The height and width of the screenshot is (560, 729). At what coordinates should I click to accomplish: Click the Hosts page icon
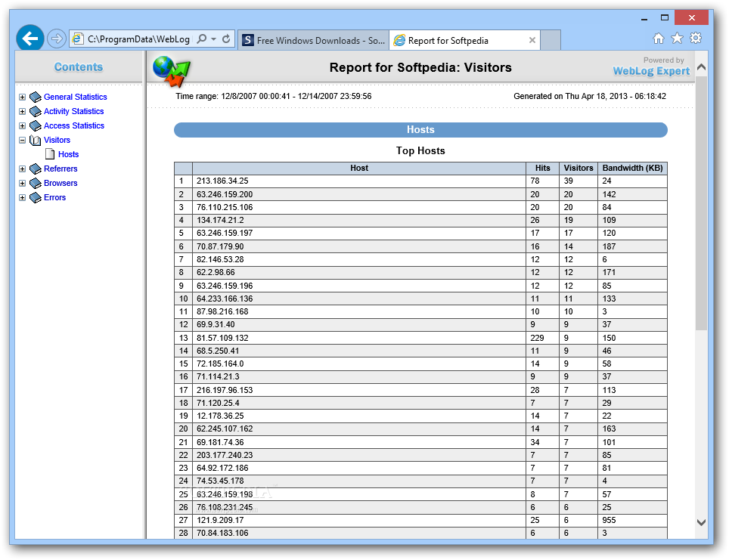(x=50, y=154)
